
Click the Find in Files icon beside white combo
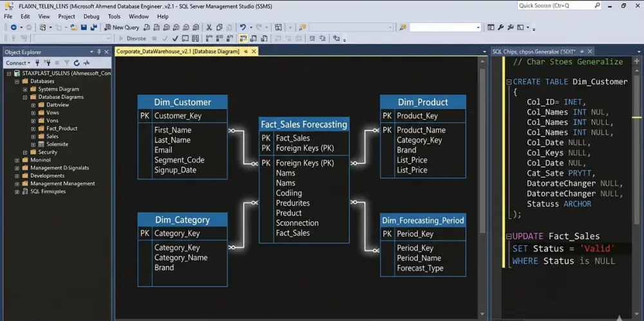403,28
